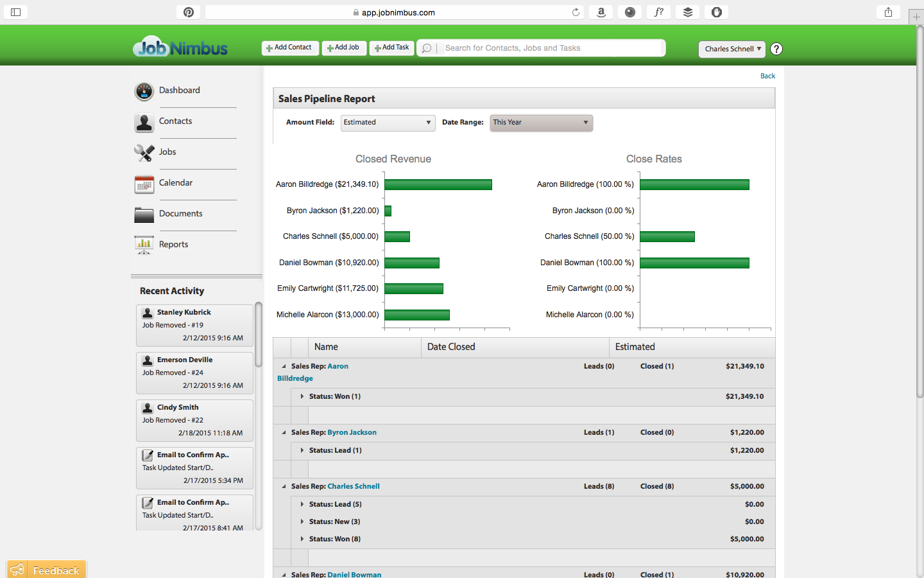Click the Safari share icon
Viewport: 924px width, 578px height.
(888, 12)
